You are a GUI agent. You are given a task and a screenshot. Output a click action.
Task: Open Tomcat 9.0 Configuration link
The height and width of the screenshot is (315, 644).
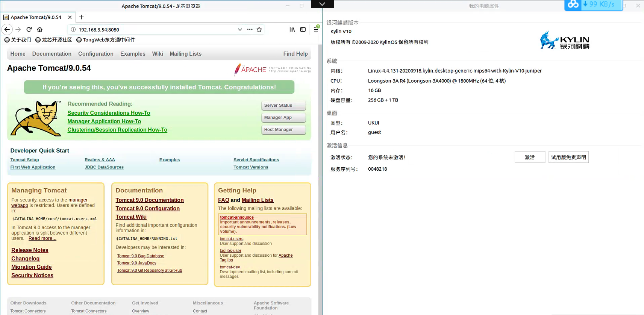pos(148,209)
